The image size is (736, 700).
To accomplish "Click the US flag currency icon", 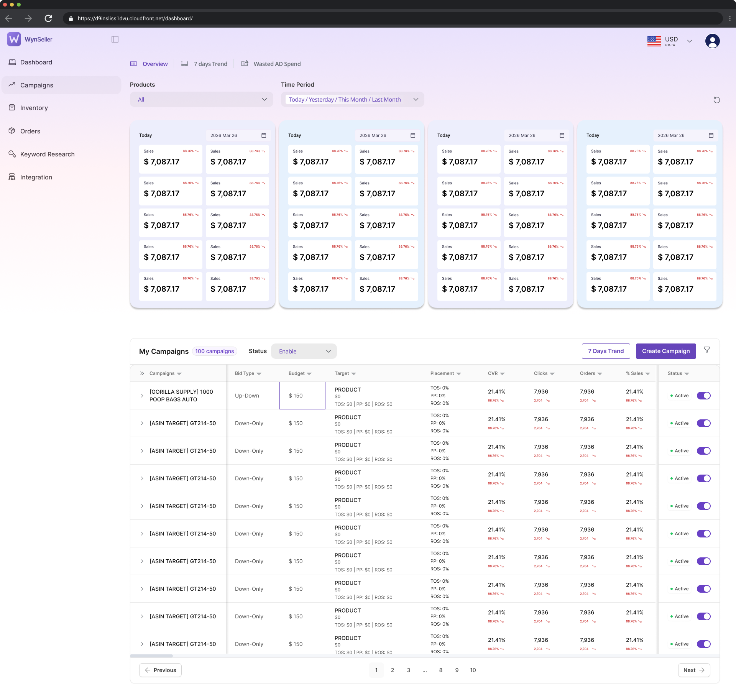I will pyautogui.click(x=654, y=41).
